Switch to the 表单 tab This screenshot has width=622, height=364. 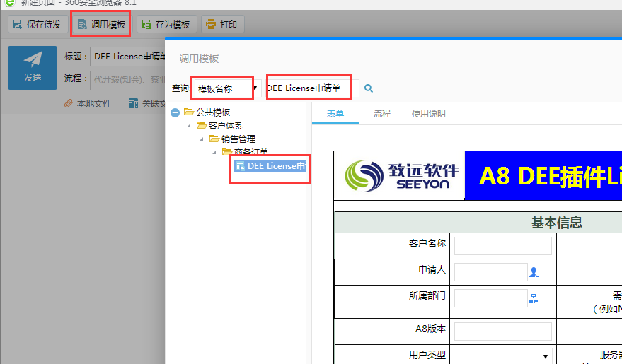pyautogui.click(x=335, y=114)
